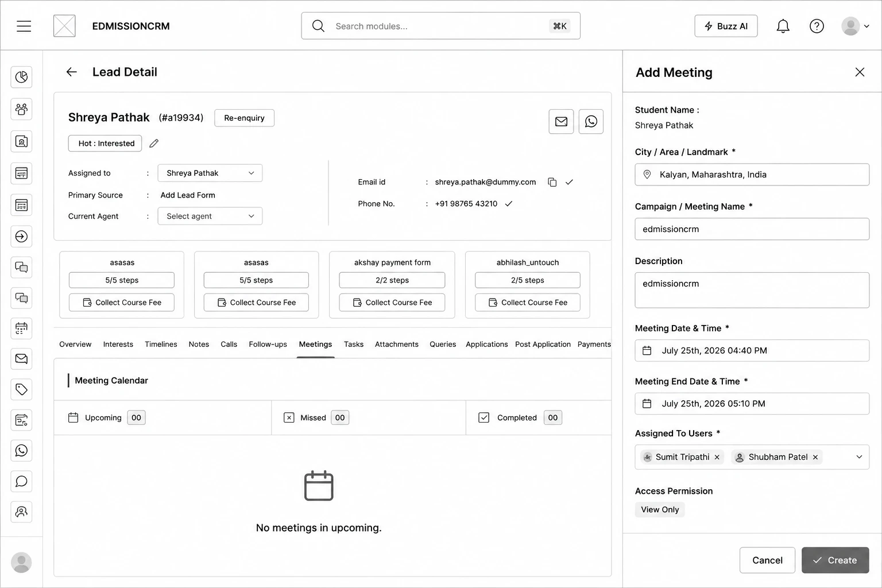882x588 pixels.
Task: Open the people group sidebar icon
Action: [21, 109]
